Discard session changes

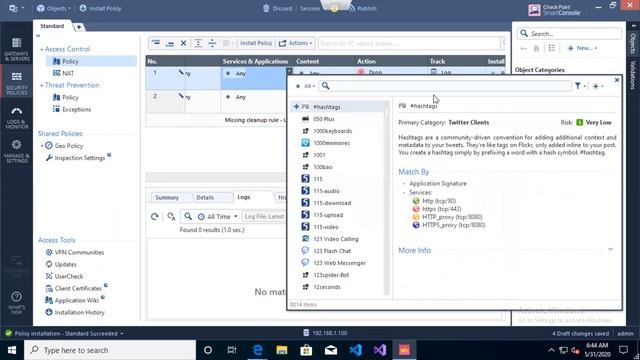click(x=277, y=8)
